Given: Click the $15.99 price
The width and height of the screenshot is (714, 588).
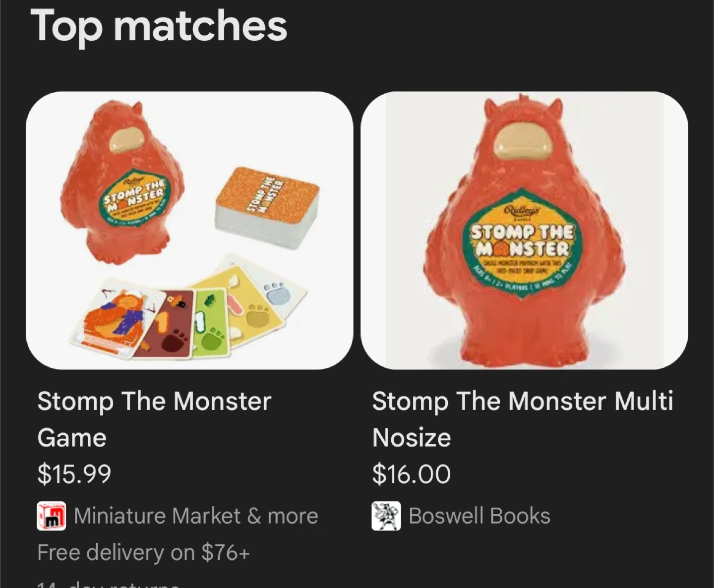Looking at the screenshot, I should point(74,474).
